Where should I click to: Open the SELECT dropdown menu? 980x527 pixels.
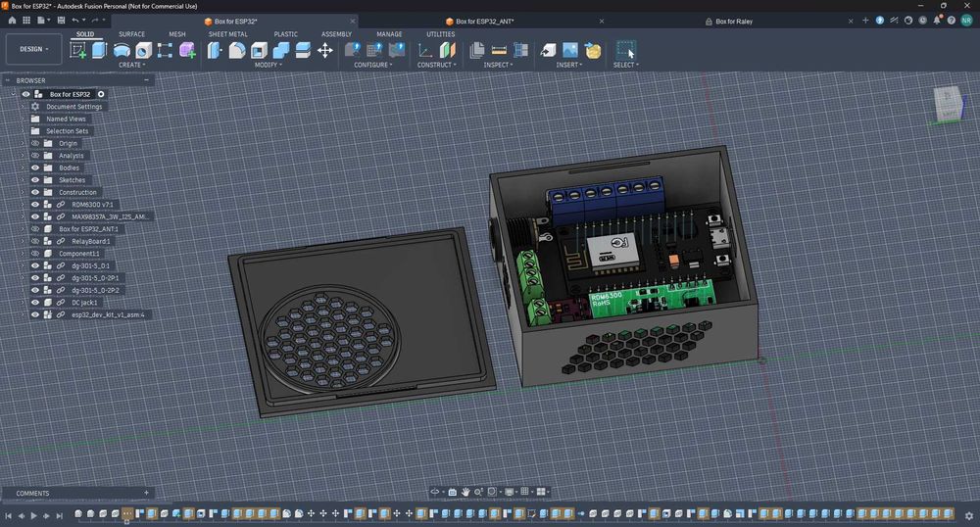pyautogui.click(x=625, y=65)
